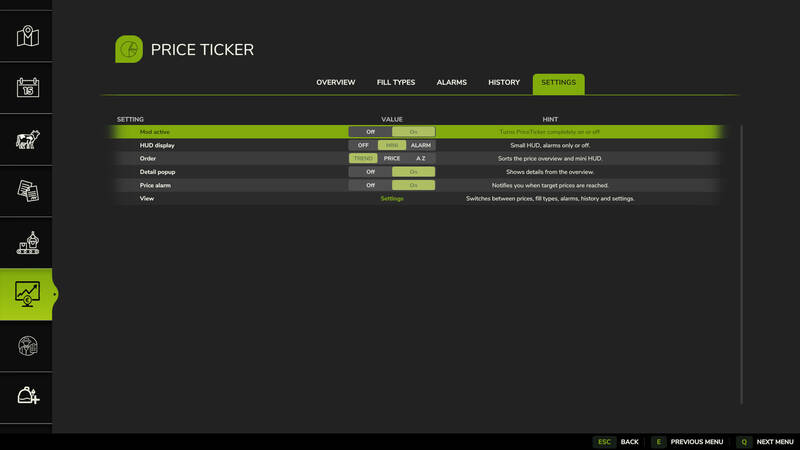Switch to the Overview tab
This screenshot has height=450, width=800.
coord(336,83)
